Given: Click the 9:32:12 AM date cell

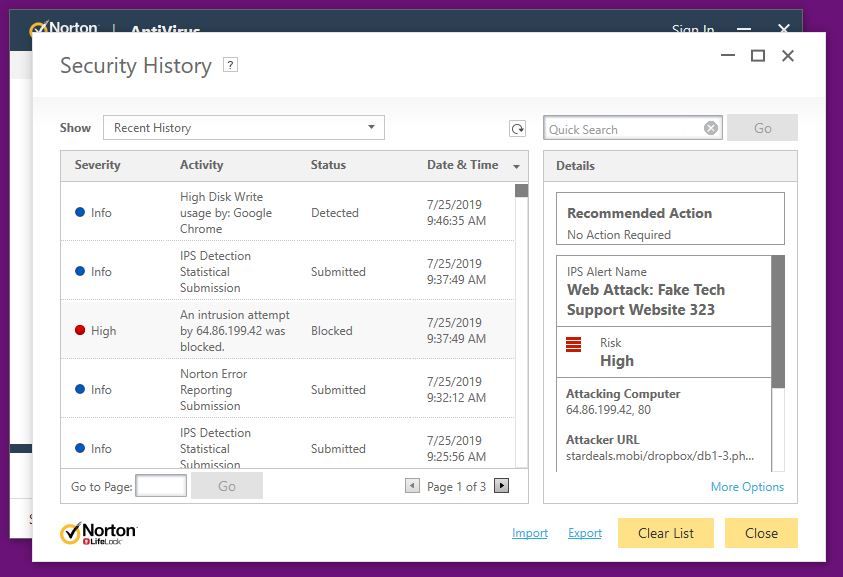Looking at the screenshot, I should [456, 389].
